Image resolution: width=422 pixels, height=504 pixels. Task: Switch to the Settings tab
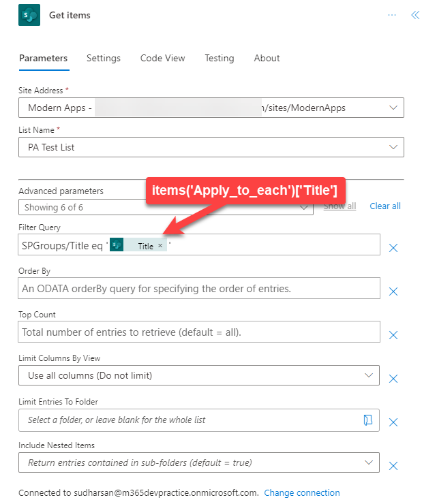point(104,58)
